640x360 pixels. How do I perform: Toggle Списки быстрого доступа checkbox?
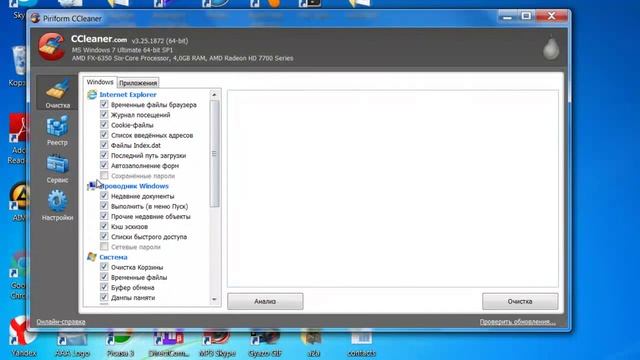pyautogui.click(x=104, y=237)
